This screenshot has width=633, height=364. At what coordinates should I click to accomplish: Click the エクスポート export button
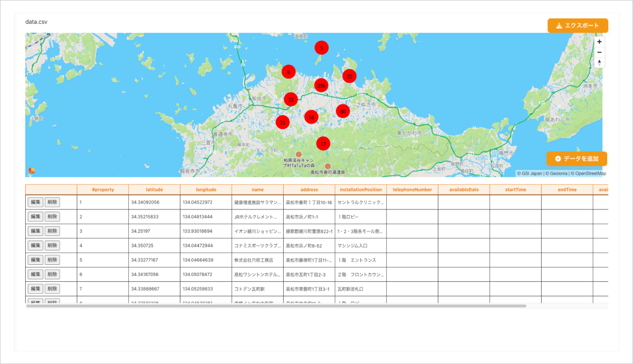click(578, 25)
